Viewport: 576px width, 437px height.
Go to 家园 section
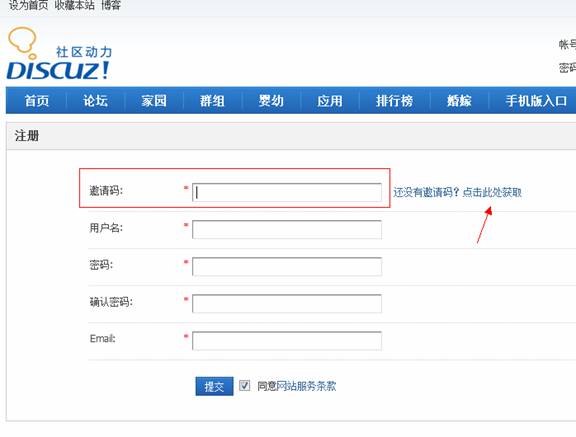154,101
